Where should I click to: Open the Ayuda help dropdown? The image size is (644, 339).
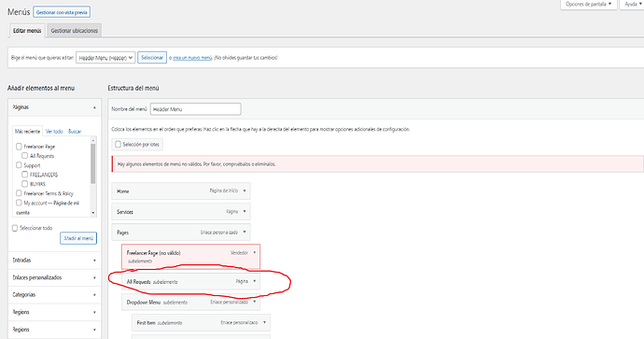(633, 4)
